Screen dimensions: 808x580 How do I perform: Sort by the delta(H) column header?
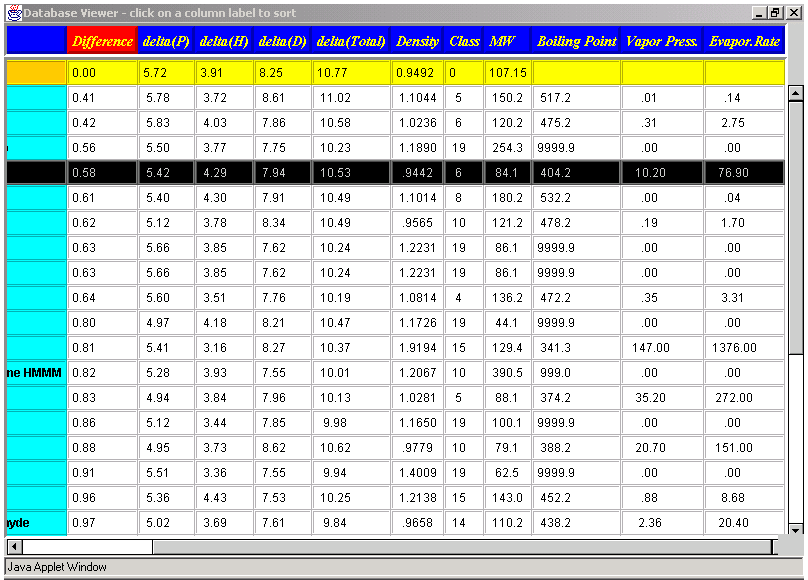(223, 41)
